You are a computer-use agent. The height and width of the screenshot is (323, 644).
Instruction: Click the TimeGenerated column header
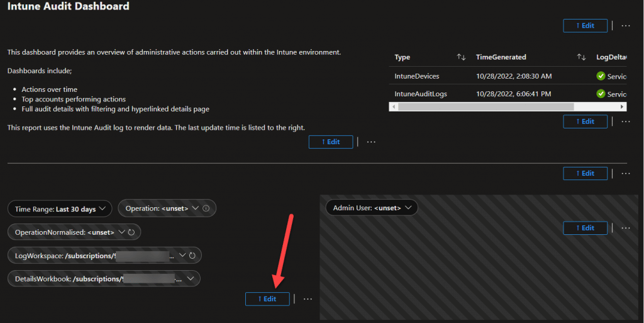point(501,57)
